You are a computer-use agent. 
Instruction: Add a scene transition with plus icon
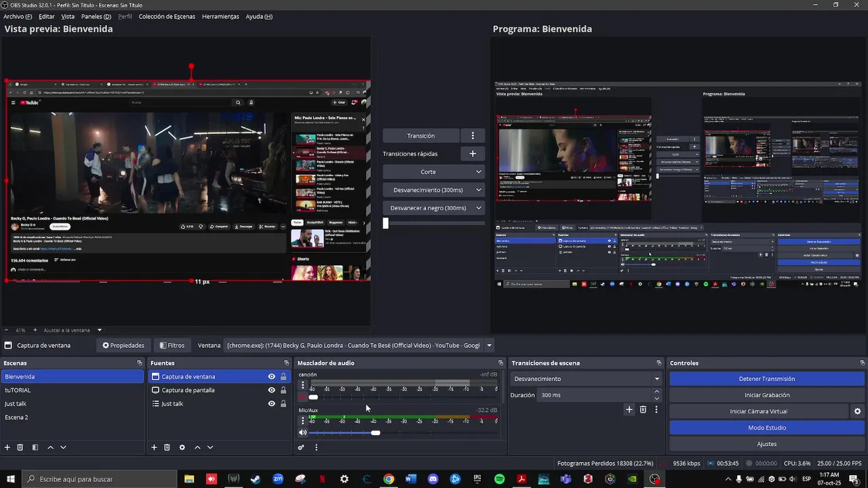point(629,409)
